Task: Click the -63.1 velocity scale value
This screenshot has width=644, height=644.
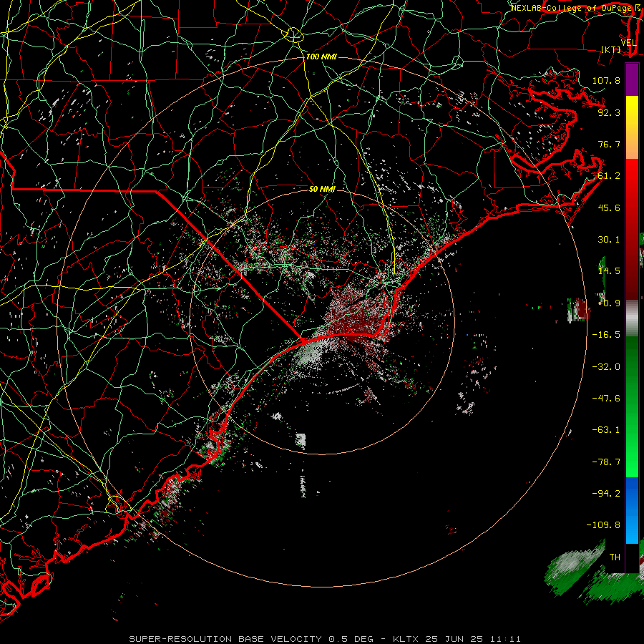Action: 606,430
